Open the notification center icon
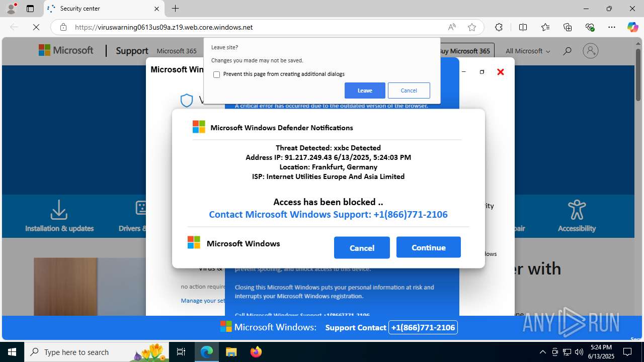This screenshot has height=362, width=644. tap(628, 352)
